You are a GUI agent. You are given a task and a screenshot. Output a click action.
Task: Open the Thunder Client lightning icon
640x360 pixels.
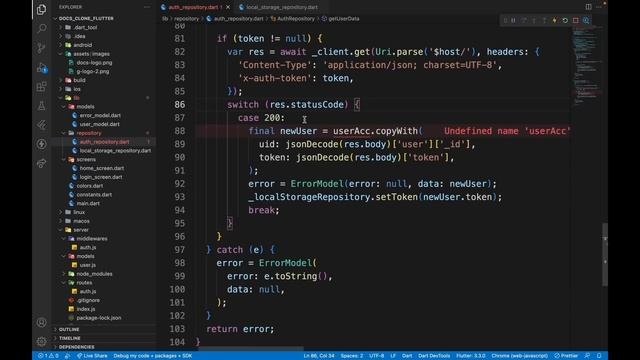pyautogui.click(x=41, y=144)
